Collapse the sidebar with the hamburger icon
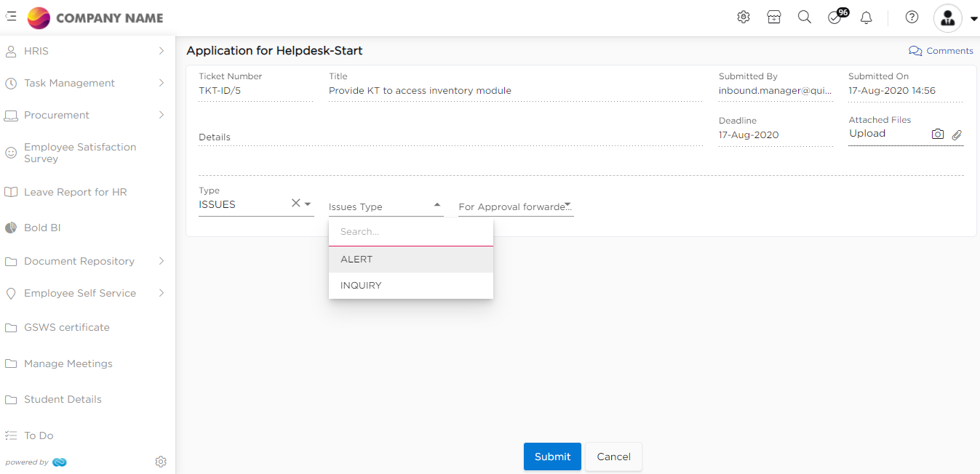Viewport: 980px width, 474px height. [x=11, y=17]
